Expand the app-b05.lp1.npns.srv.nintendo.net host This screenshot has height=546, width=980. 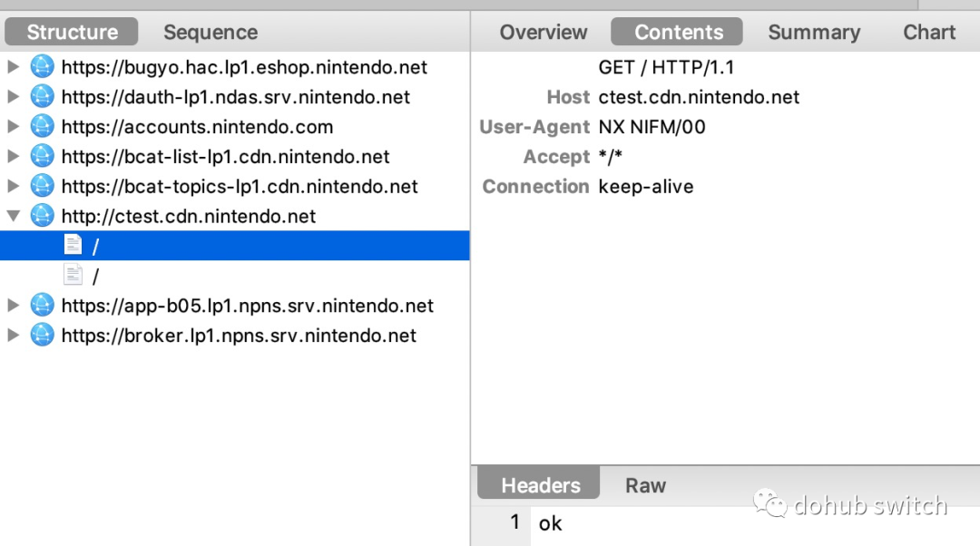coord(13,306)
